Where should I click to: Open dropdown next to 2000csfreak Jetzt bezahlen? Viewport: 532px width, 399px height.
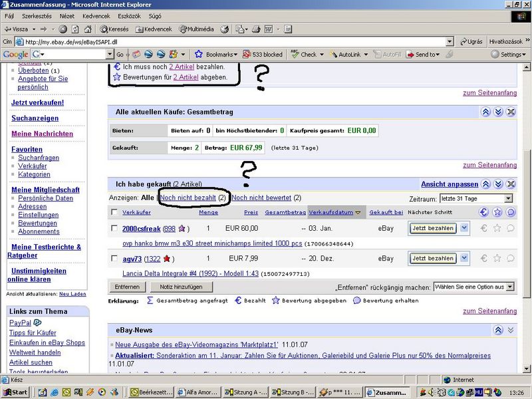pos(464,228)
